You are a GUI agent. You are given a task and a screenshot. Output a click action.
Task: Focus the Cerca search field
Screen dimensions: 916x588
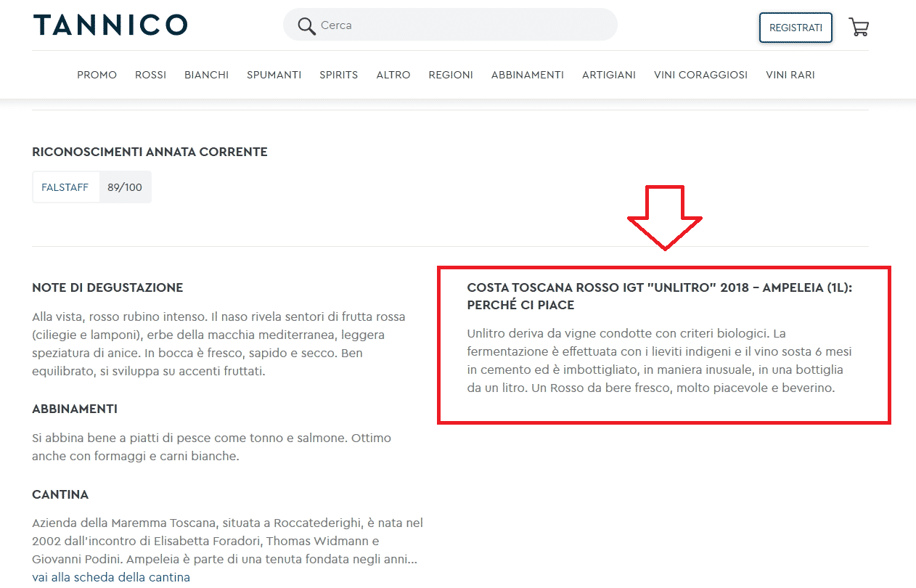pyautogui.click(x=450, y=25)
